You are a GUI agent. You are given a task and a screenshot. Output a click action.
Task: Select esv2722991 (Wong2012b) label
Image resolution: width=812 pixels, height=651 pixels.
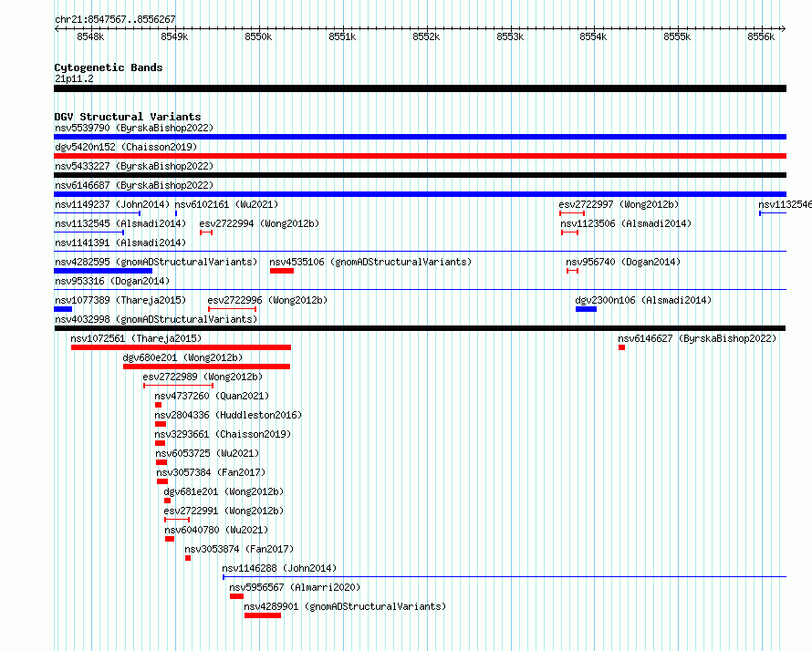click(x=224, y=511)
